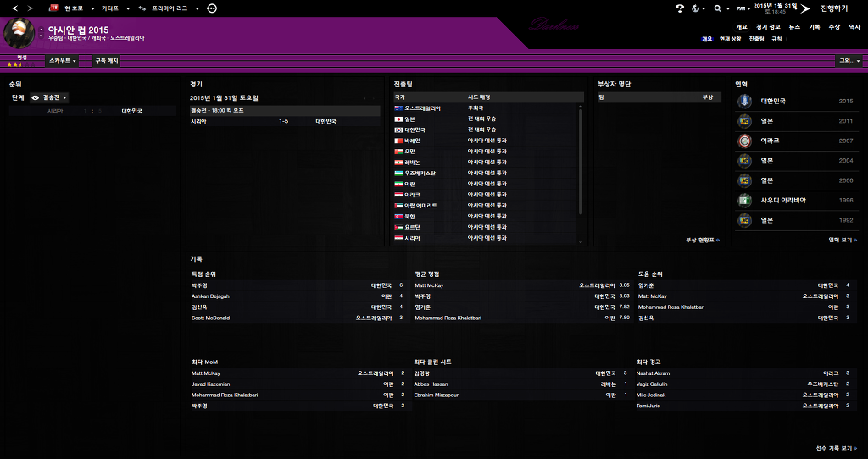Click the 진행하기 continue button
The image size is (868, 459).
(x=834, y=8)
